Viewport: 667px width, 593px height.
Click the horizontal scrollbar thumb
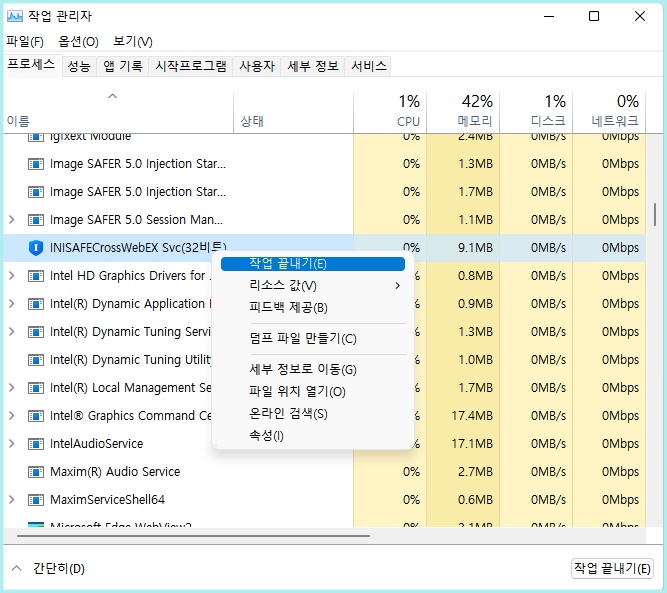(x=193, y=536)
